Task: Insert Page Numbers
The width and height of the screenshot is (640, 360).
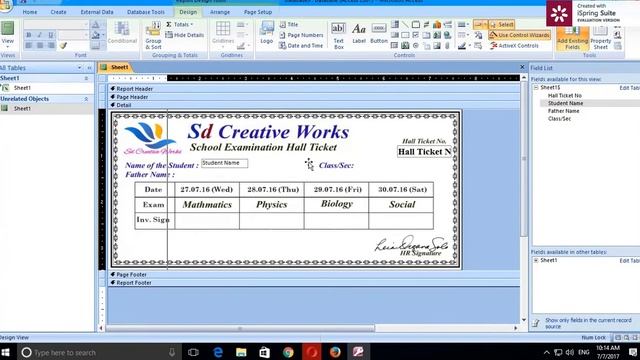Action: (x=301, y=35)
